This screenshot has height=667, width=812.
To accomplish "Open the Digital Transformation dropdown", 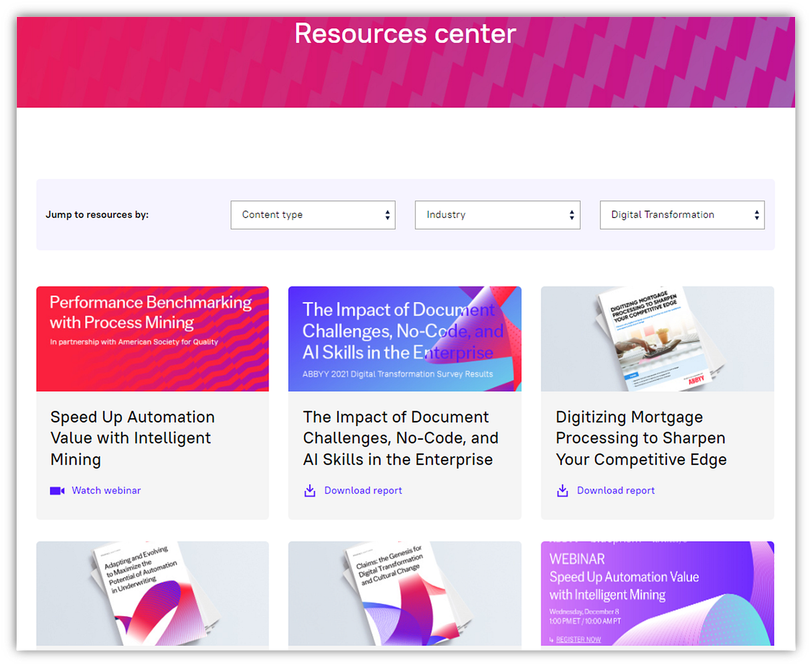I will (x=682, y=215).
